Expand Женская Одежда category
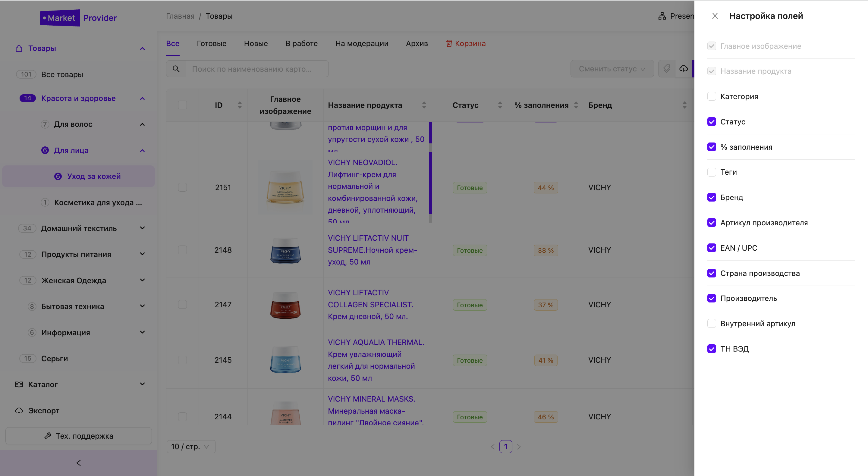The height and width of the screenshot is (476, 868). click(143, 280)
